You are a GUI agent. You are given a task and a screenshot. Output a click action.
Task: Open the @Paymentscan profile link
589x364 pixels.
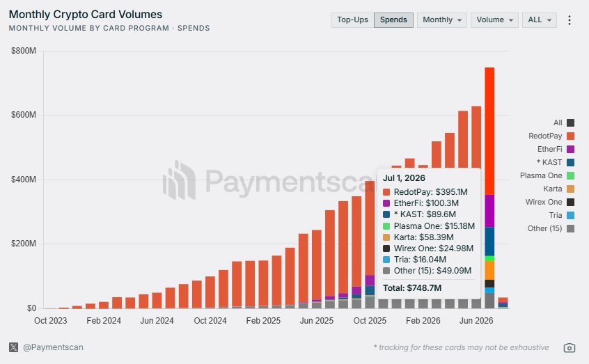pyautogui.click(x=53, y=347)
